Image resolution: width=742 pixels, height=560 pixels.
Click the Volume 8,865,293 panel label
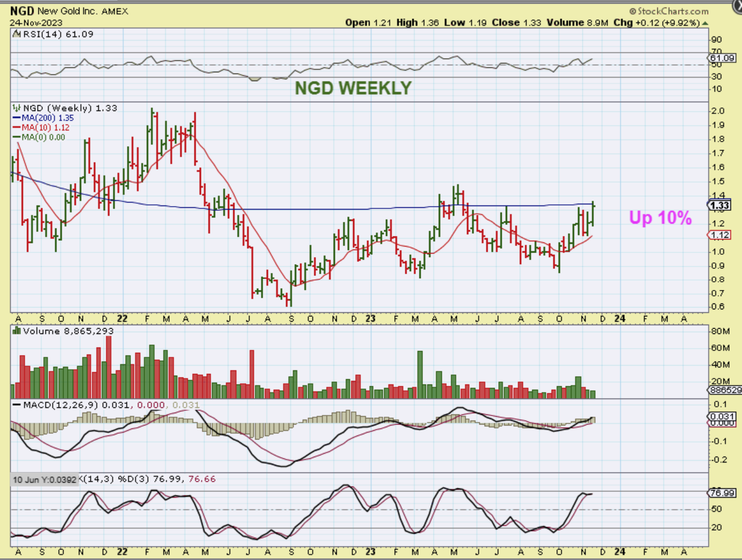coord(68,331)
